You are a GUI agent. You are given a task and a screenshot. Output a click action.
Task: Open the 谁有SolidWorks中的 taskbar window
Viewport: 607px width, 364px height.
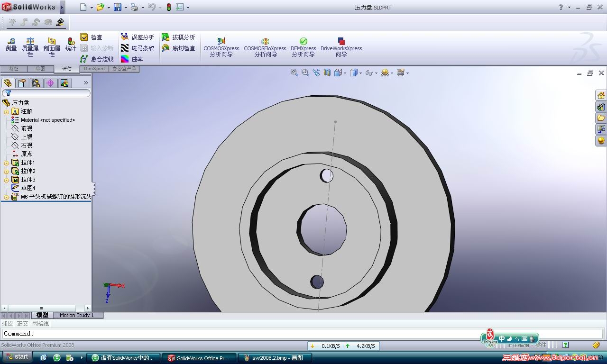pos(124,358)
